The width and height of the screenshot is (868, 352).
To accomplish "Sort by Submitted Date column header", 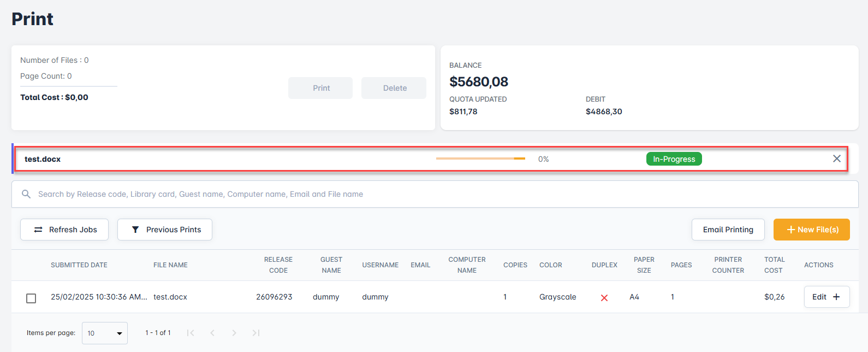I will pos(79,265).
